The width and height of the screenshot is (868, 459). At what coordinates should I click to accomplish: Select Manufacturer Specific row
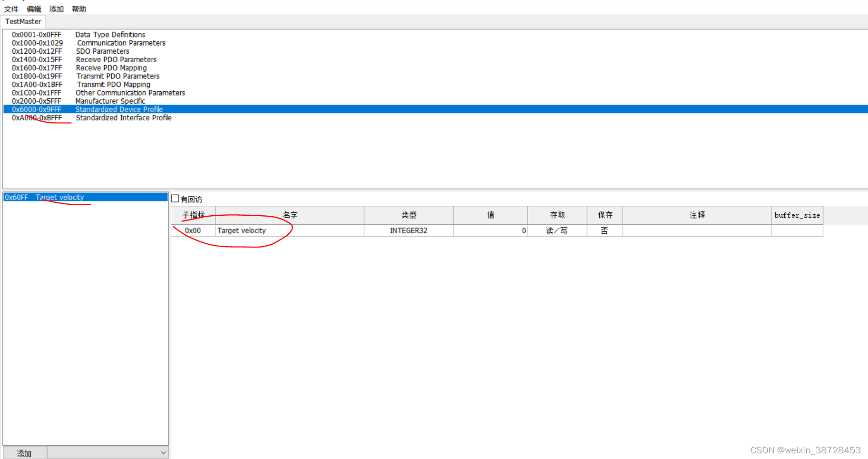(436, 101)
